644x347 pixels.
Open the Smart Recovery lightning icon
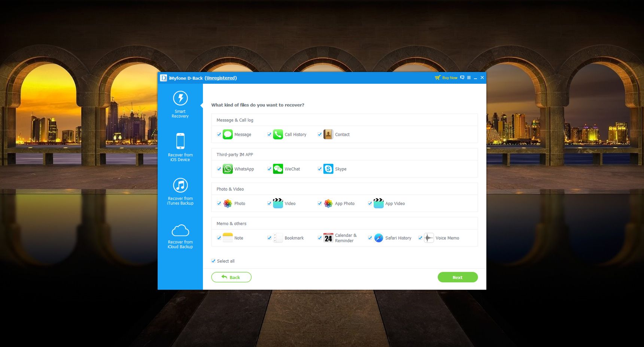click(180, 98)
